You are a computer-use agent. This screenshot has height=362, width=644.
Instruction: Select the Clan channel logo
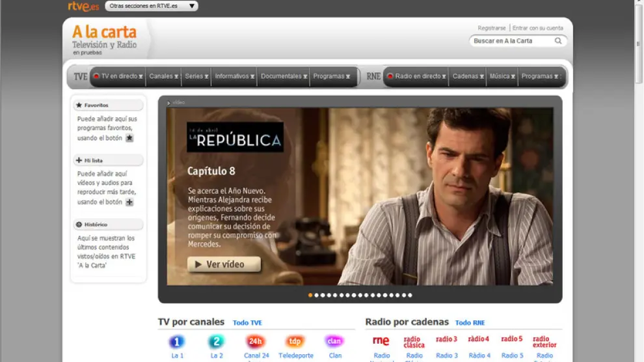pos(334,341)
